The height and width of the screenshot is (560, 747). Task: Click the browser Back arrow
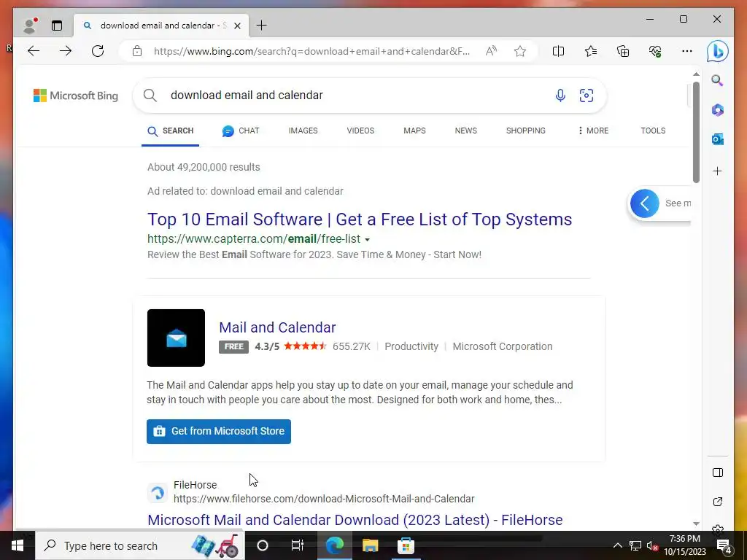point(34,51)
